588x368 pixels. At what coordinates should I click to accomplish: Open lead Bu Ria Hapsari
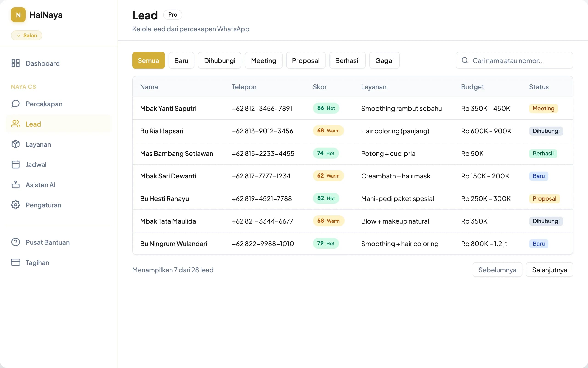coord(161,131)
